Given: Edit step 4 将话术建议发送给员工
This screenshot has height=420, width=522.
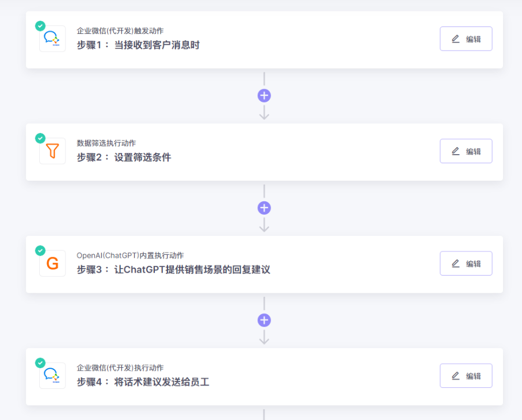Looking at the screenshot, I should 466,376.
